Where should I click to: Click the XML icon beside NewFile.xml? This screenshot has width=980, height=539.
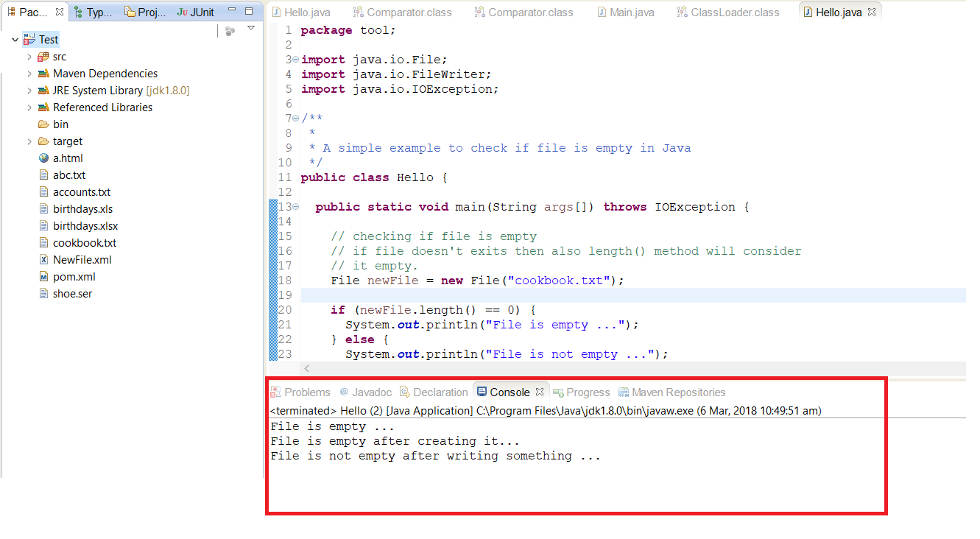(43, 259)
